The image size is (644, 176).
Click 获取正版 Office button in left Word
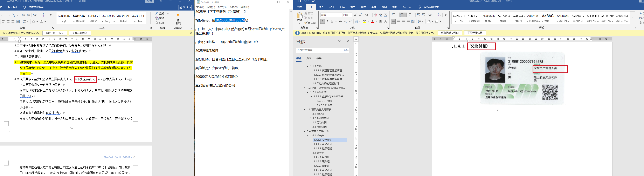coord(55,33)
